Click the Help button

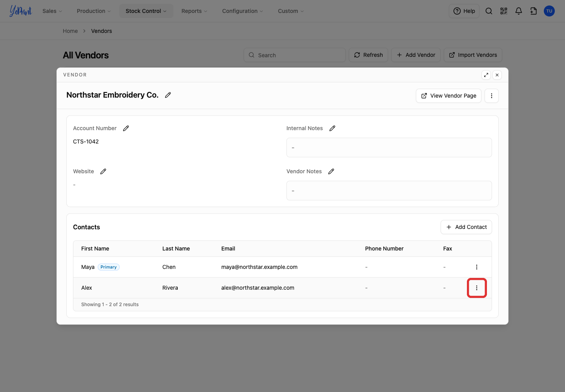click(464, 11)
